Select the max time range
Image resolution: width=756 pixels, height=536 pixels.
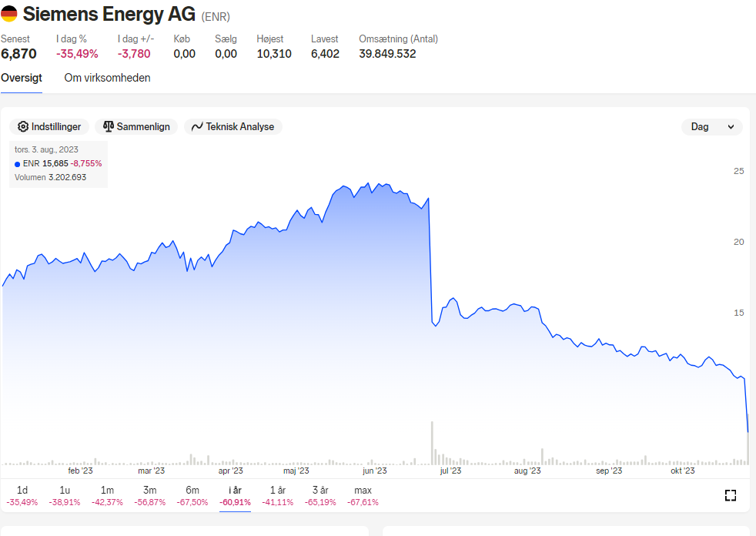363,496
